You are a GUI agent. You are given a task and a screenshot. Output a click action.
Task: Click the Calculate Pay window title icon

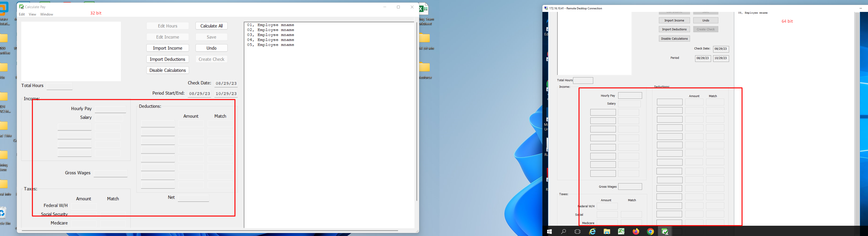[x=22, y=7]
